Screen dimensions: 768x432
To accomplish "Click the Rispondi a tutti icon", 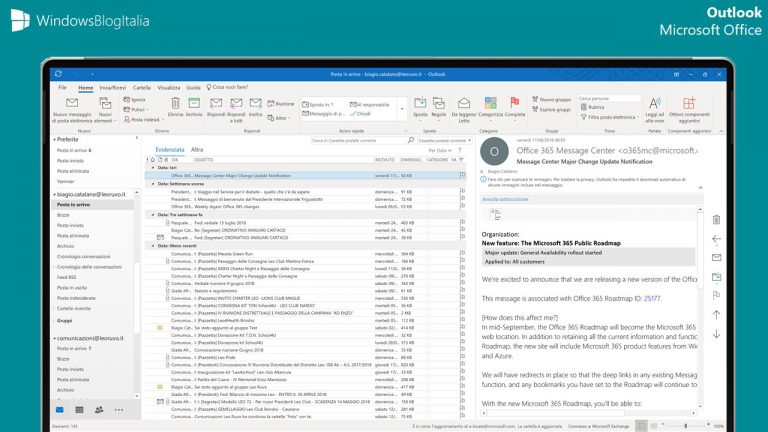I will click(236, 103).
